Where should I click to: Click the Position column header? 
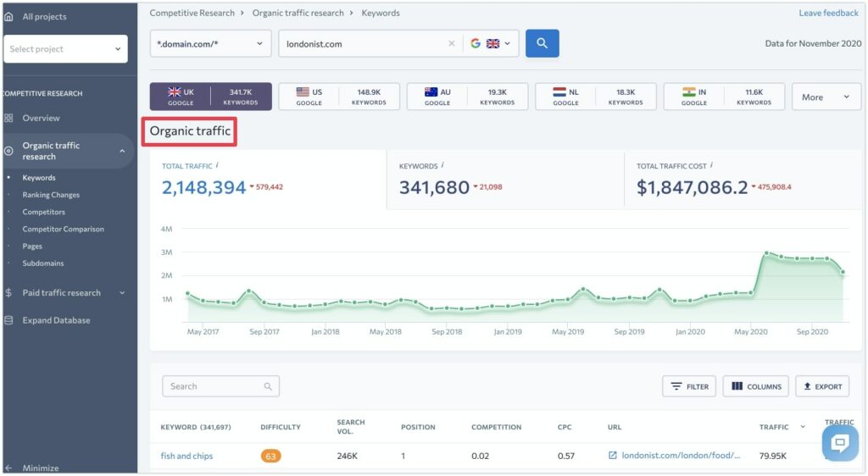[418, 427]
